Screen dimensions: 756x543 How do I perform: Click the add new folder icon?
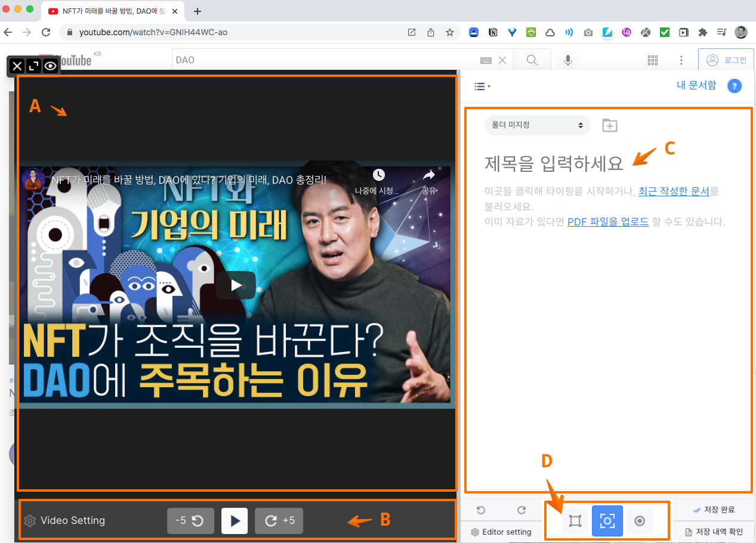(610, 125)
